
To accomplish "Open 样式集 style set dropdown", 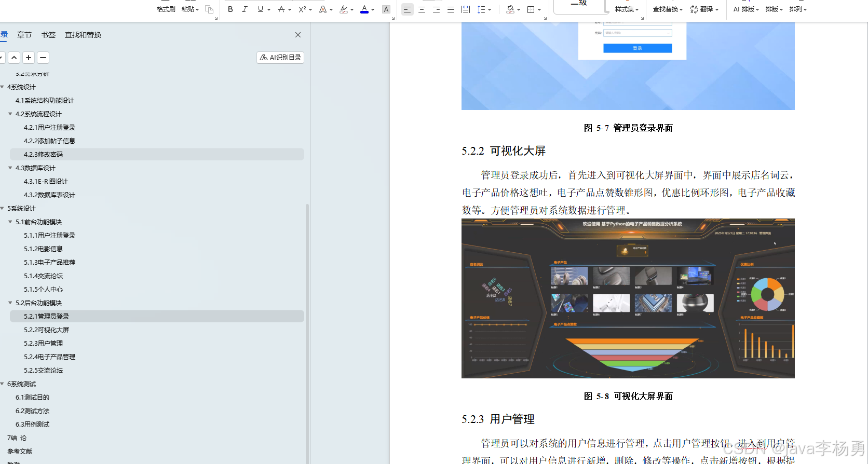I will (627, 9).
